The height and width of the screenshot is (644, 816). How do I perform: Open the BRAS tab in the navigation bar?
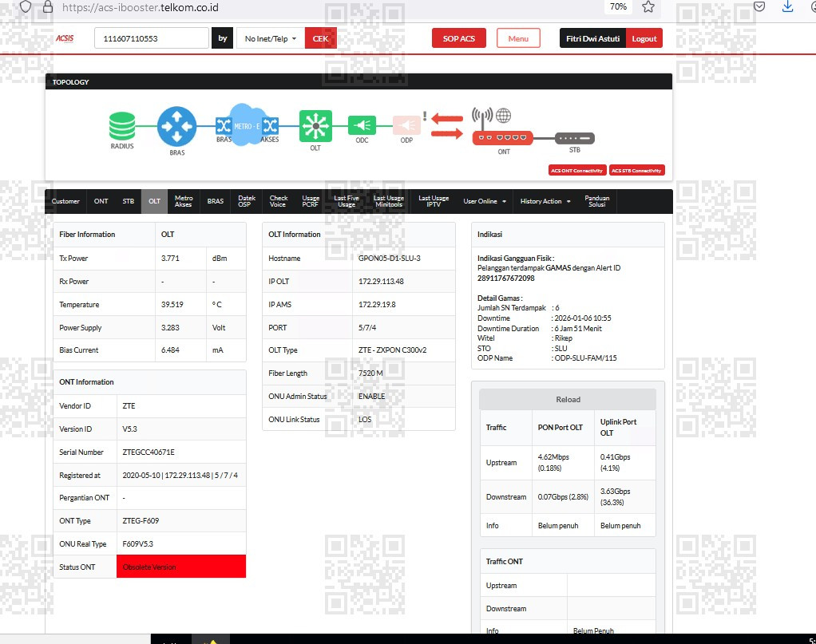(x=216, y=201)
